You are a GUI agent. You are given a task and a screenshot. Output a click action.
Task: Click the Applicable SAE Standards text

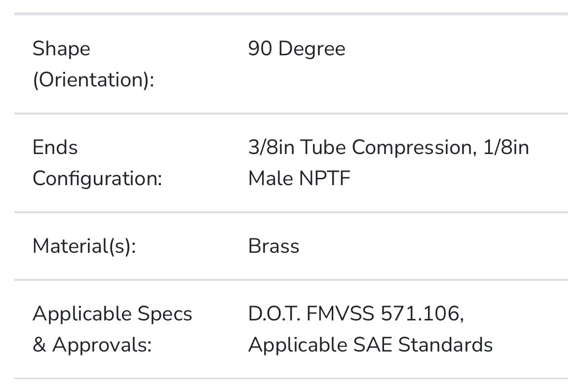point(370,345)
